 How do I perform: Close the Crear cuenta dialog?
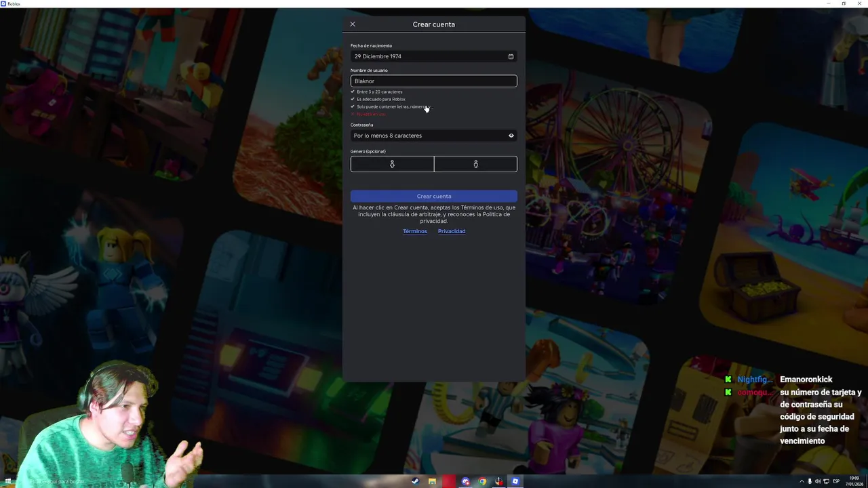pyautogui.click(x=353, y=24)
